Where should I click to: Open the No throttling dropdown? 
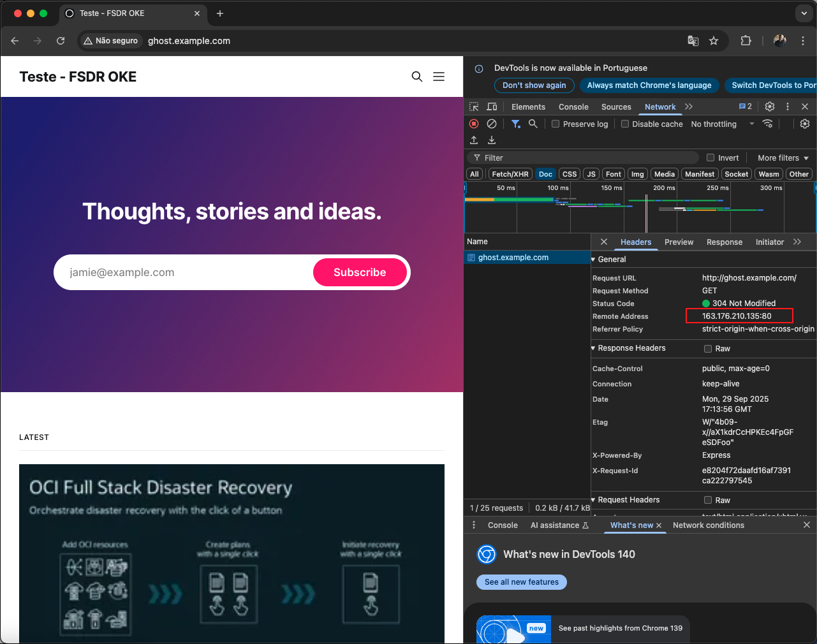[722, 124]
